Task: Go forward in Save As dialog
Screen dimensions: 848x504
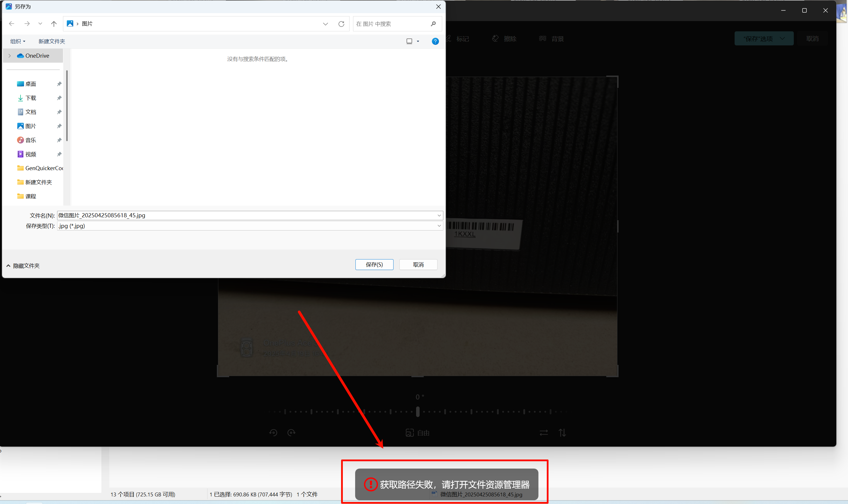Action: [x=27, y=24]
